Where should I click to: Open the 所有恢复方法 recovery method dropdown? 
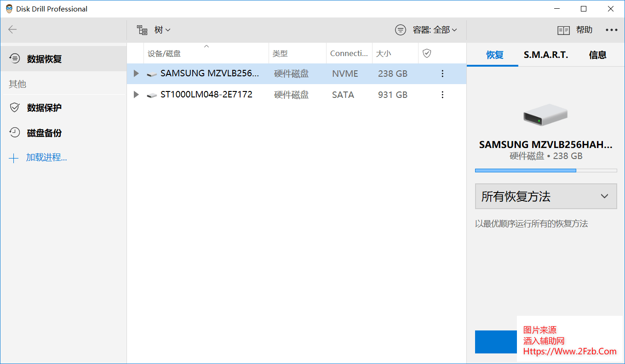[545, 197]
